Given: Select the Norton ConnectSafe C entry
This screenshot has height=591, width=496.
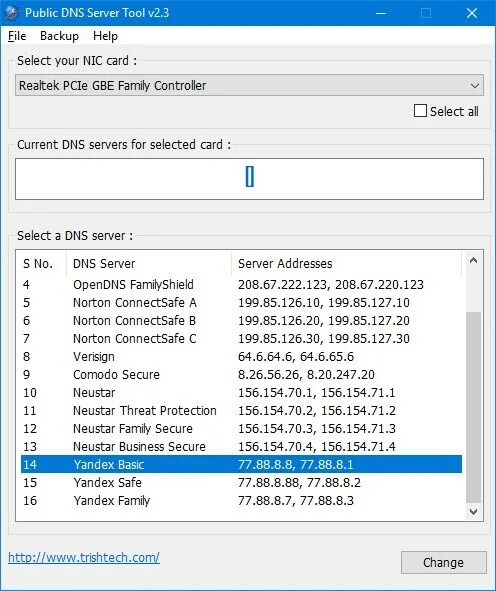Looking at the screenshot, I should click(x=241, y=338).
